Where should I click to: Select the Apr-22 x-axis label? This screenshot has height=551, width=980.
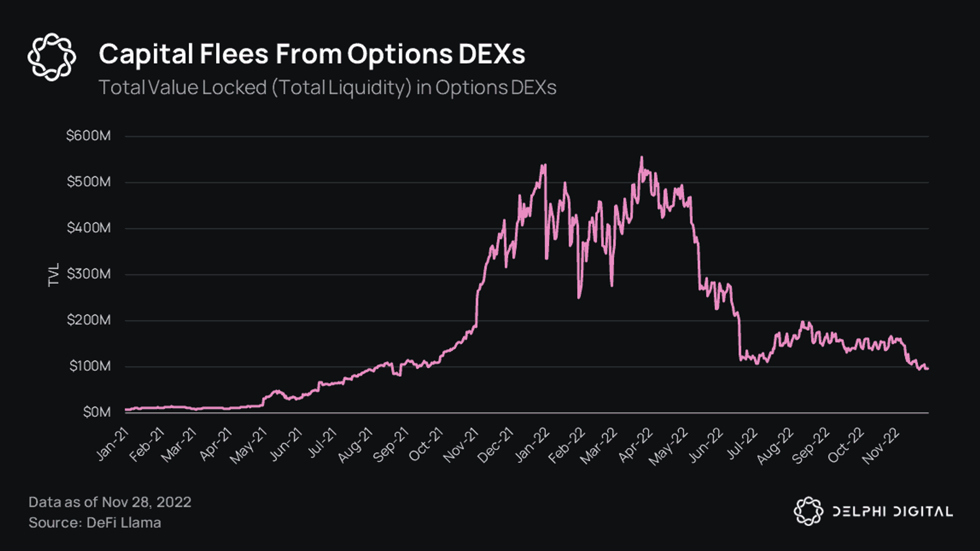636,445
